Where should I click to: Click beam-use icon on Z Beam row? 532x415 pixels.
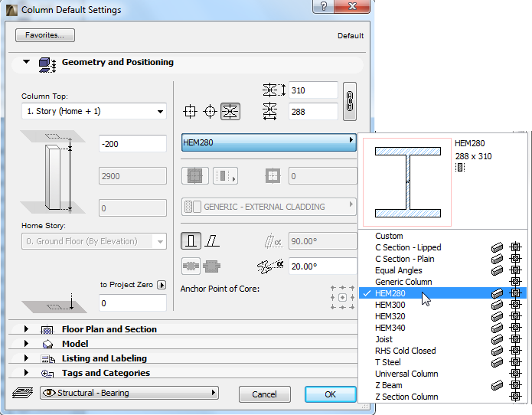pos(497,385)
